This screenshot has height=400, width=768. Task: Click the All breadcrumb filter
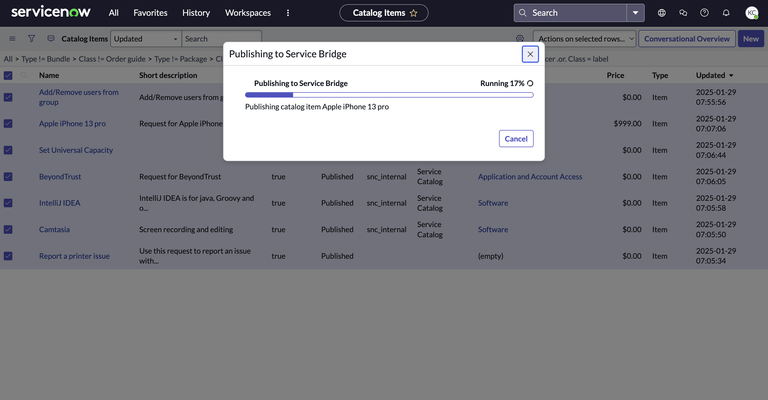coord(8,59)
